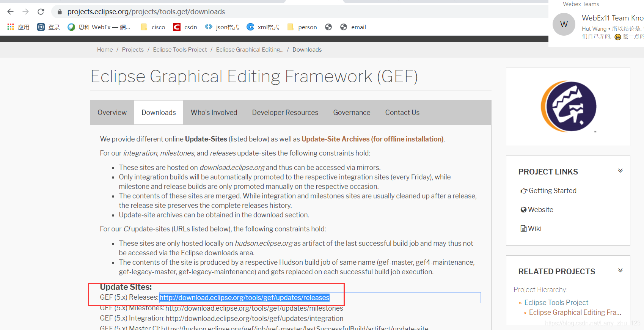Open the Website project link

[x=537, y=210]
